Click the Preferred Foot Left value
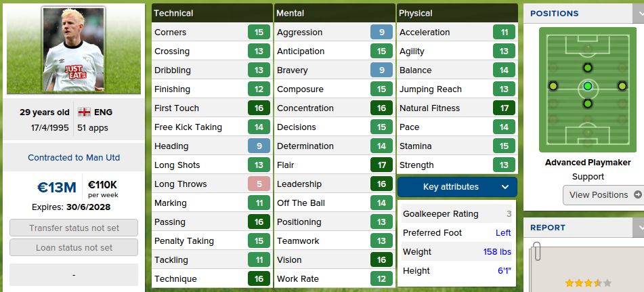 pos(503,233)
